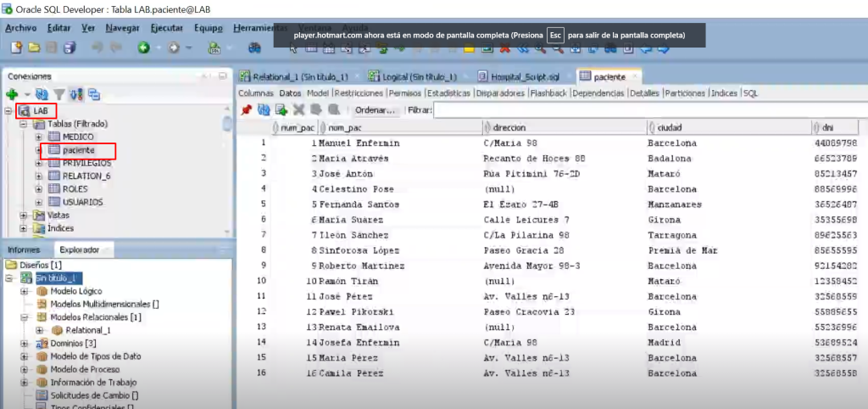The width and height of the screenshot is (868, 409).
Task: Click the green plus New Connection icon
Action: [x=12, y=94]
